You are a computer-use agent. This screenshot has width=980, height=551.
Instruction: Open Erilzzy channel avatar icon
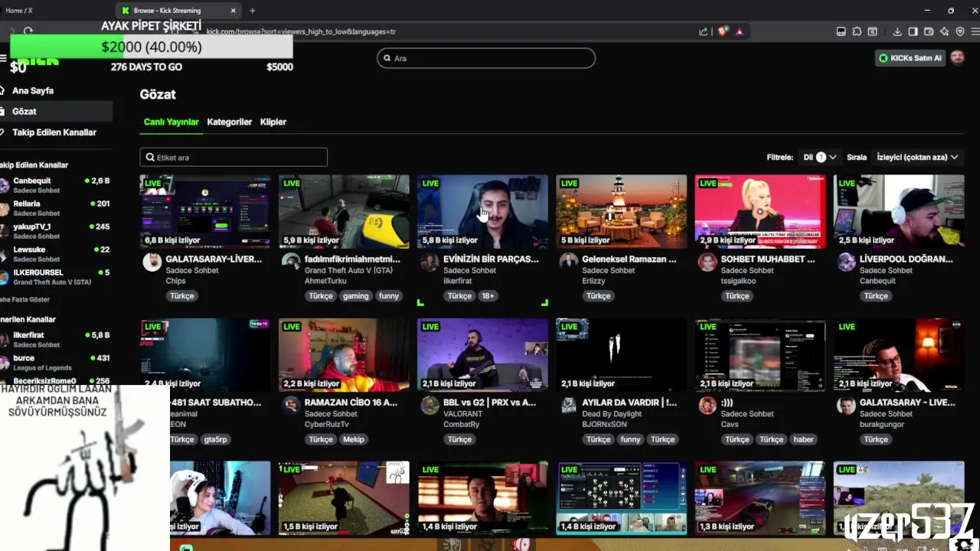click(568, 262)
